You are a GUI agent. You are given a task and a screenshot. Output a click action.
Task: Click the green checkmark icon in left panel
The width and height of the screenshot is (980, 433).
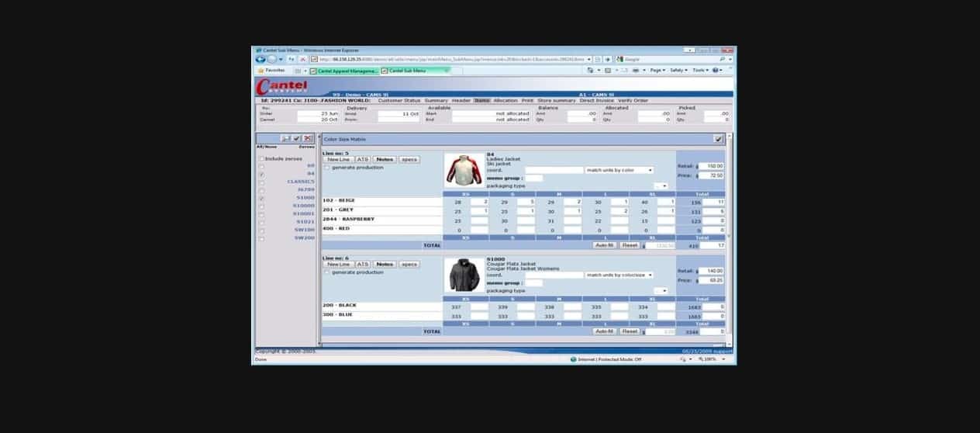pos(297,138)
